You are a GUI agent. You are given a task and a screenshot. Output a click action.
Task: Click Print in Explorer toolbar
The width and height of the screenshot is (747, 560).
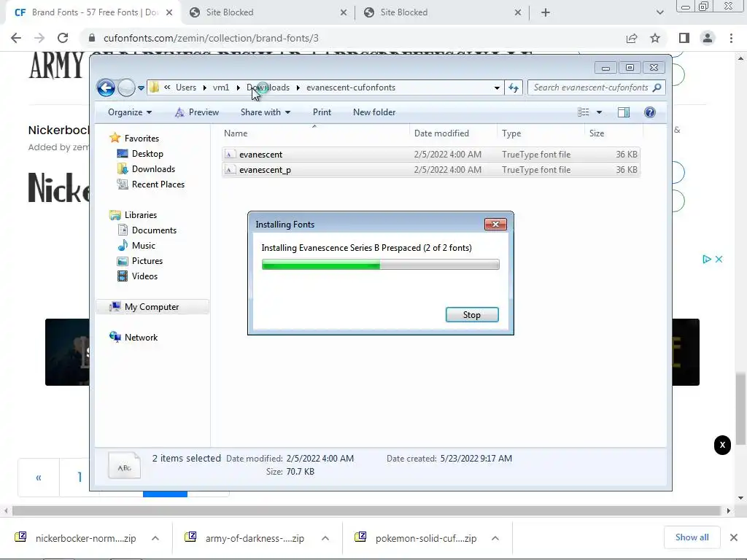[322, 112]
